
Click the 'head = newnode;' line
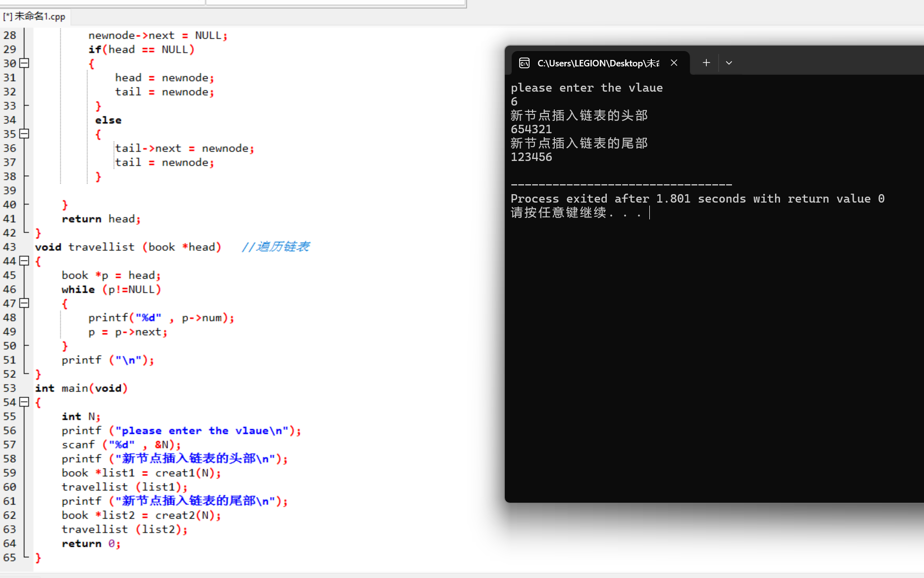click(x=165, y=78)
